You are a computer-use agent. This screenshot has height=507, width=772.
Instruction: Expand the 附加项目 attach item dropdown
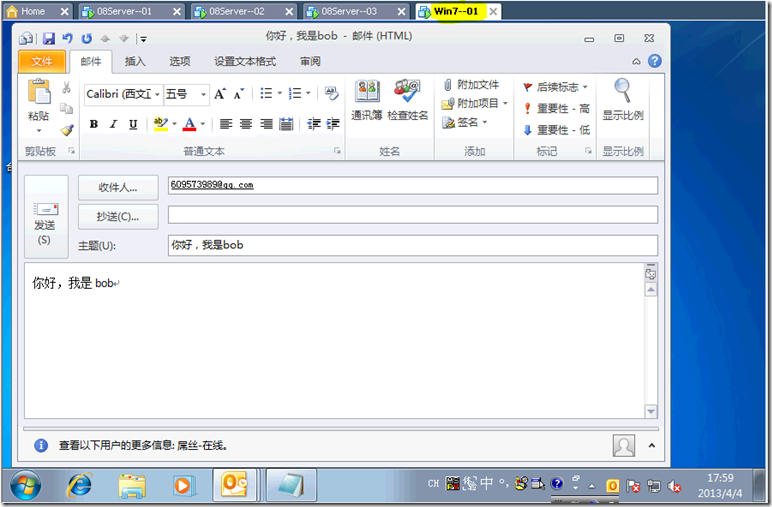pos(505,103)
